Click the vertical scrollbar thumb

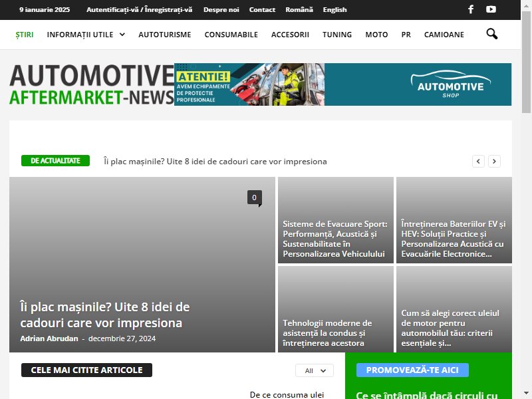coord(526,63)
